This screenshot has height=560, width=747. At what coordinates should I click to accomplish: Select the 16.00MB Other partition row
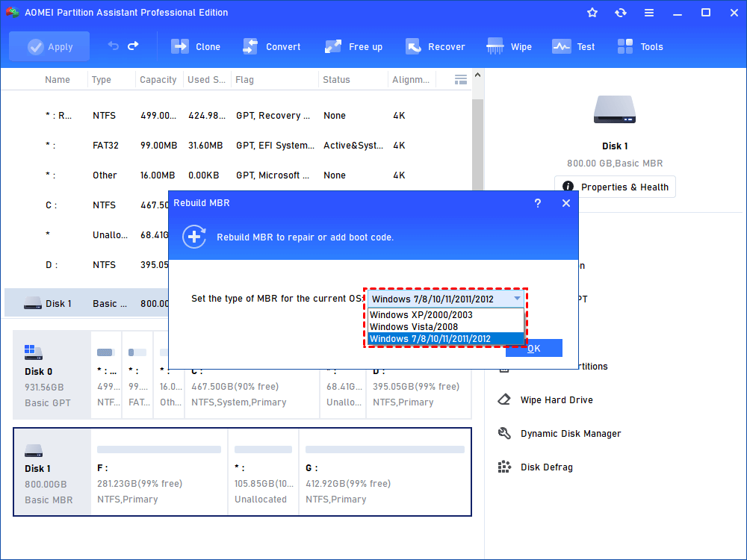point(237,175)
